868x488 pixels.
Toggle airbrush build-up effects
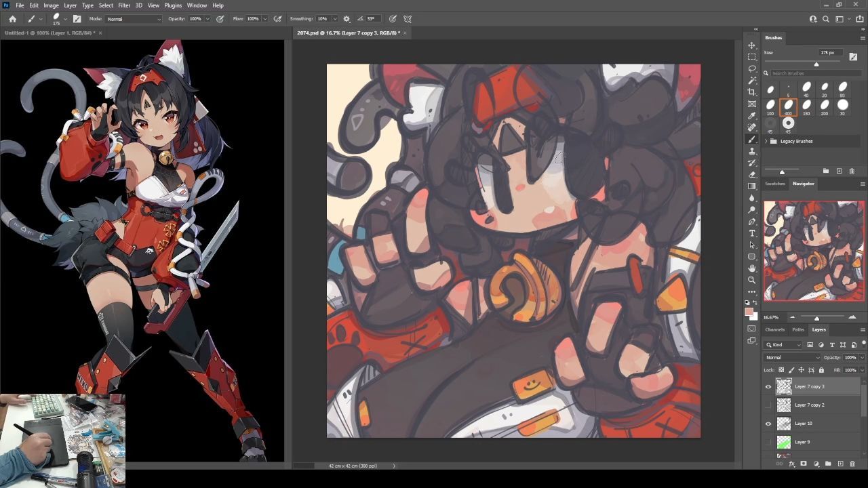277,19
